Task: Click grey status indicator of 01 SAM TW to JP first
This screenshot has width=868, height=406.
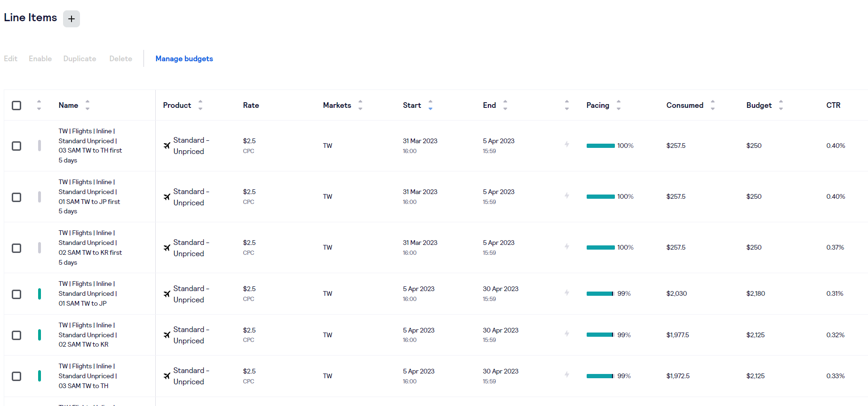Action: pos(40,197)
